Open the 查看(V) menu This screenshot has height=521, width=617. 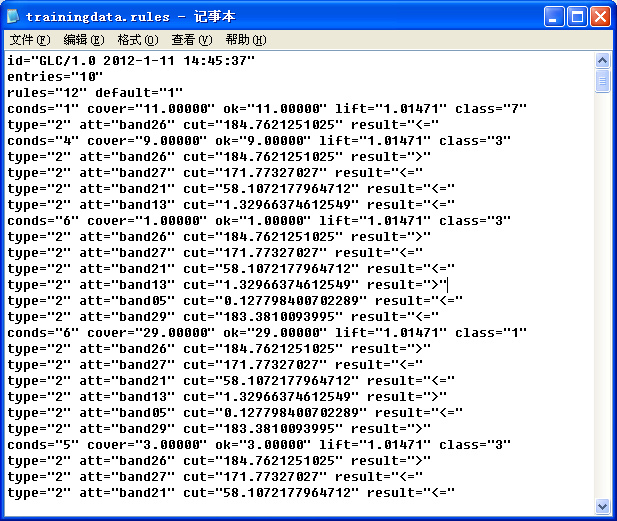(x=192, y=40)
